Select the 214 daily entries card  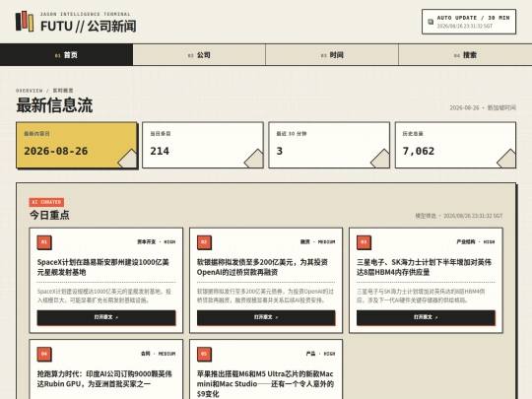coord(203,145)
